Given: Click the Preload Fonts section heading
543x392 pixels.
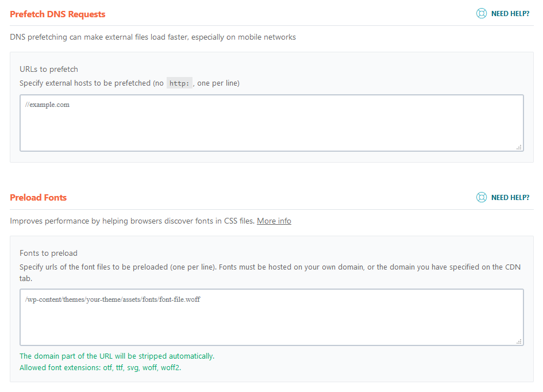Looking at the screenshot, I should click(38, 197).
